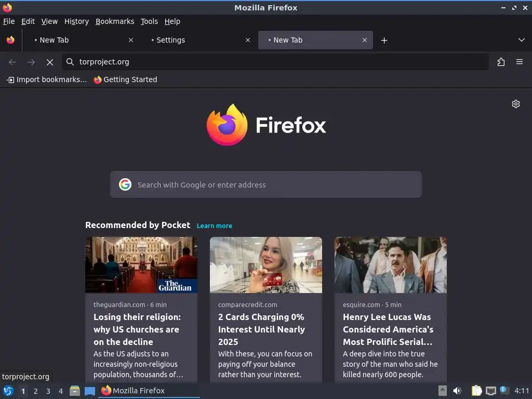Close the active New Tab

pos(364,40)
